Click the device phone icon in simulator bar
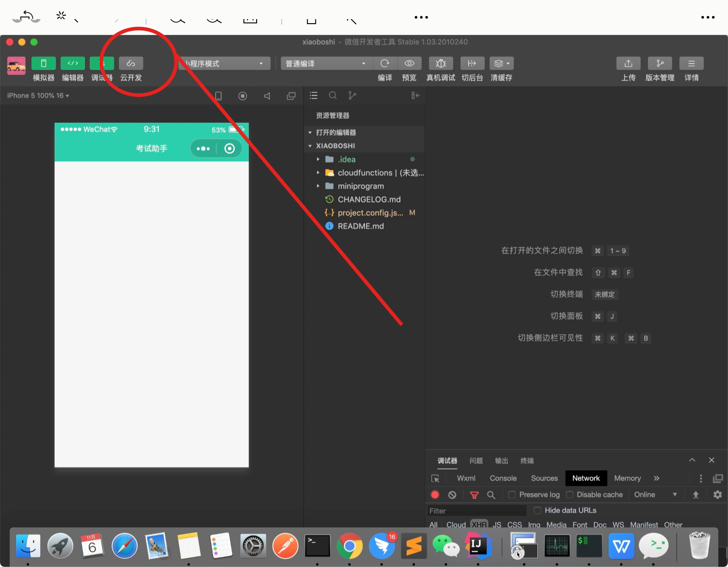The image size is (728, 567). pos(218,96)
